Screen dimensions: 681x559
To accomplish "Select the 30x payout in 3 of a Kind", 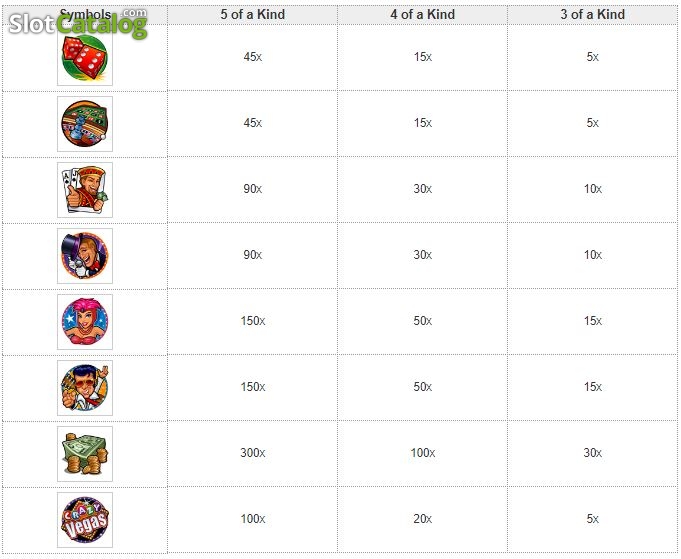I will [592, 453].
